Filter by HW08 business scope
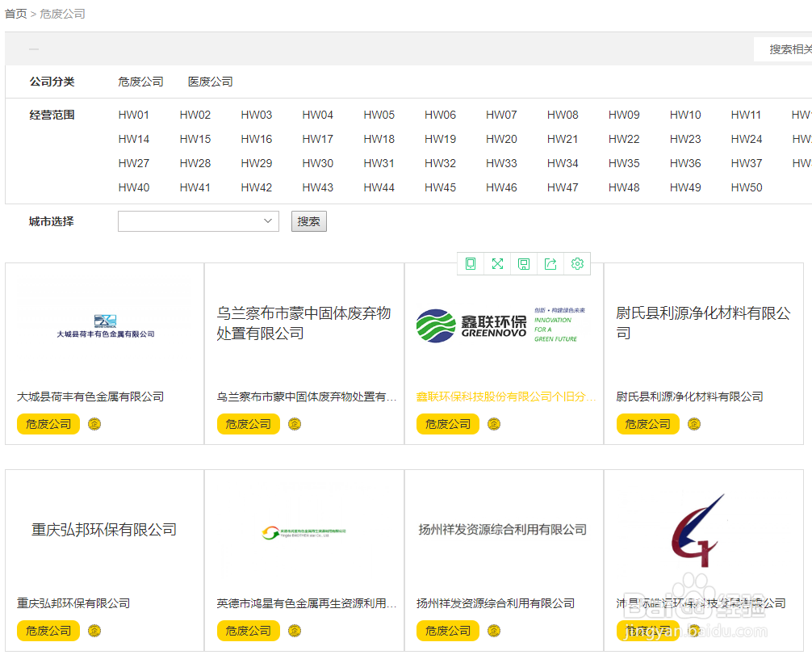 [563, 115]
